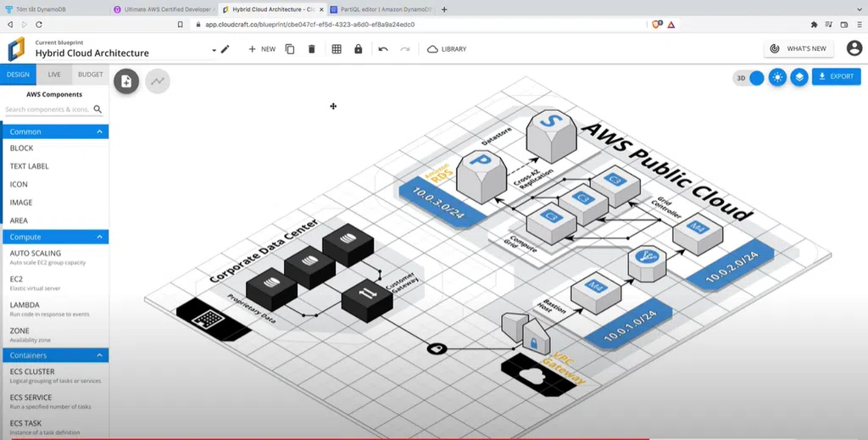Reload the page in browser
Image resolution: width=868 pixels, height=440 pixels.
click(39, 25)
